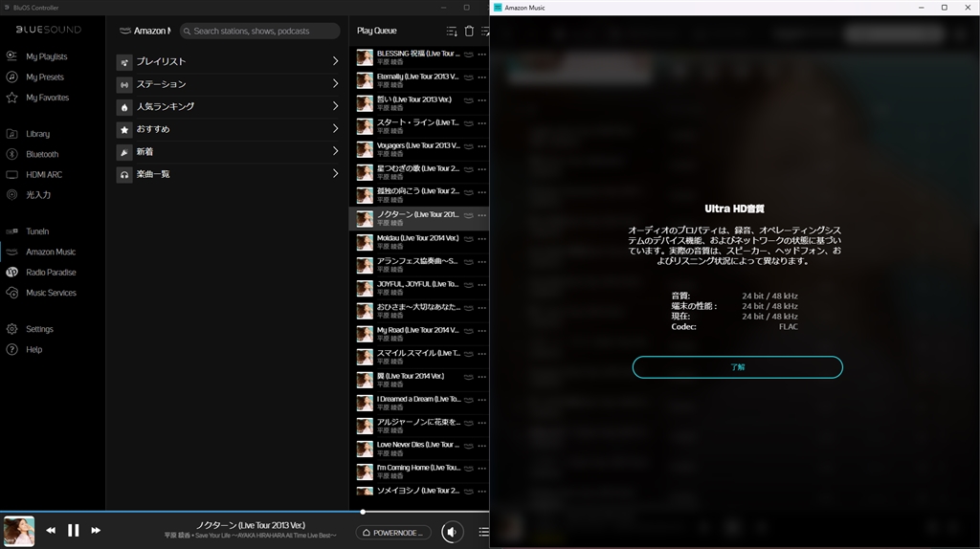Screen dimensions: 980x549
Task: Clear the play queue with the trash icon
Action: [x=469, y=31]
